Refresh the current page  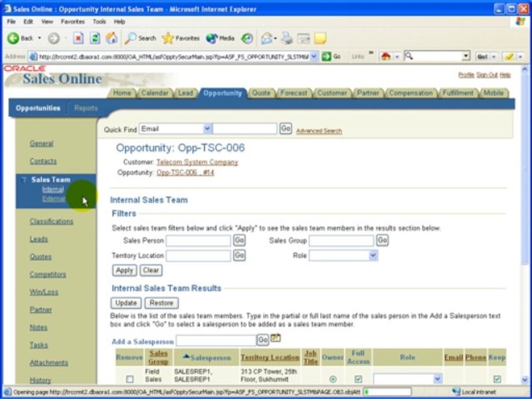tap(95, 38)
